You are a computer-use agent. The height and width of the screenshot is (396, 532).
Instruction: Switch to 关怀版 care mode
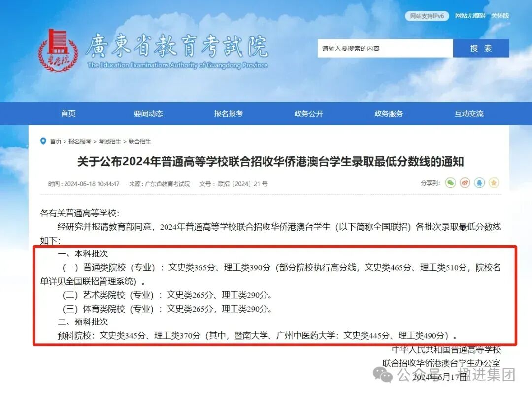[500, 16]
